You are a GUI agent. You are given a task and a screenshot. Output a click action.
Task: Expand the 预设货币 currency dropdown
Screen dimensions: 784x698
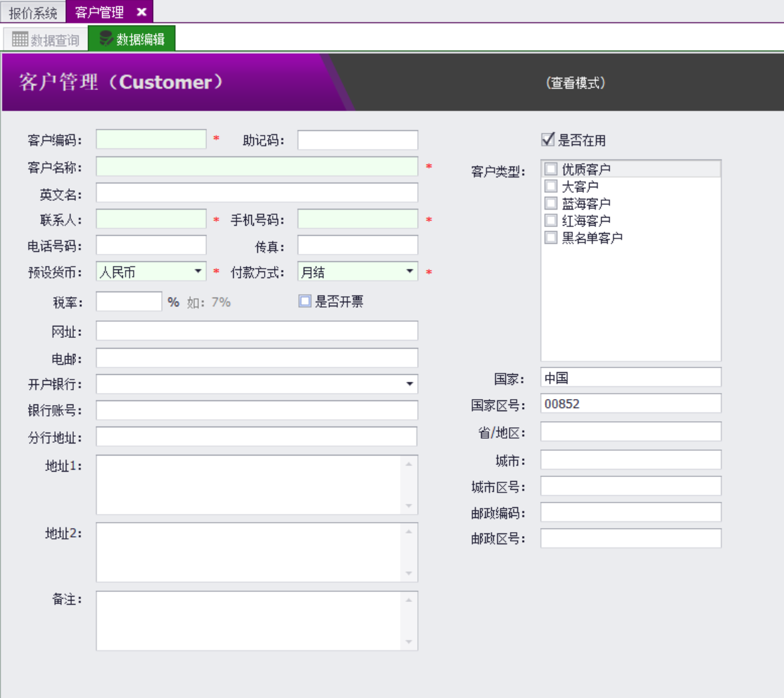[198, 271]
